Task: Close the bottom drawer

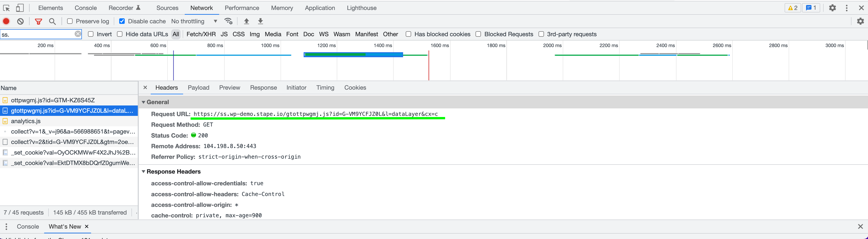Action: (x=860, y=227)
